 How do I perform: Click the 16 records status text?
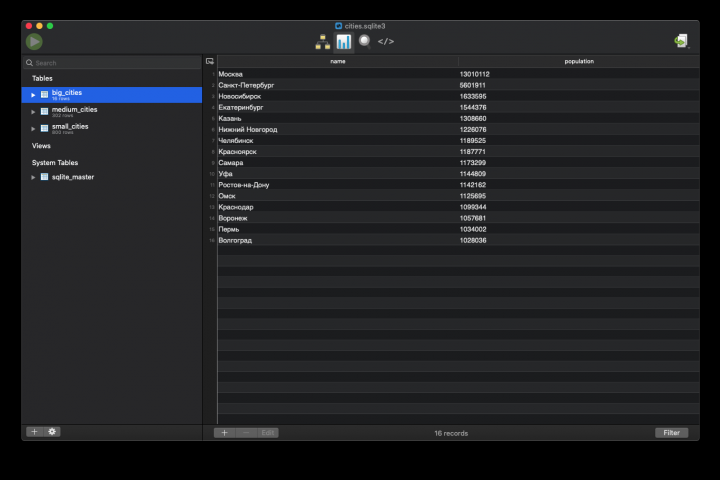pyautogui.click(x=451, y=433)
